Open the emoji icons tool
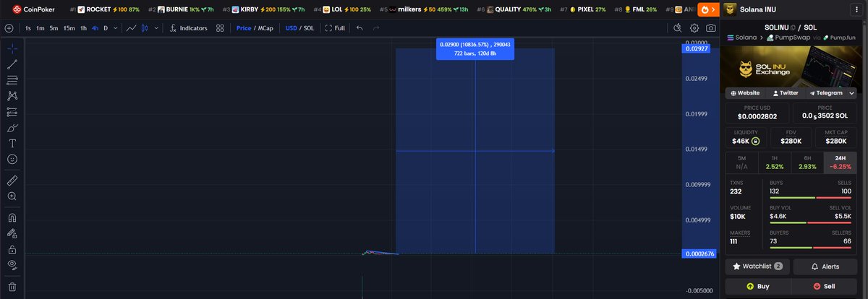 click(12, 159)
